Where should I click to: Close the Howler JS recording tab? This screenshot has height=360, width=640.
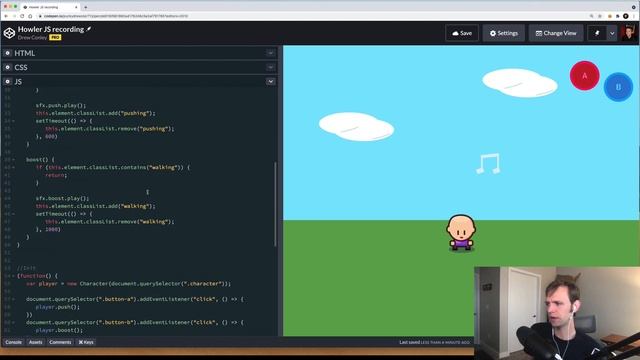click(x=76, y=7)
